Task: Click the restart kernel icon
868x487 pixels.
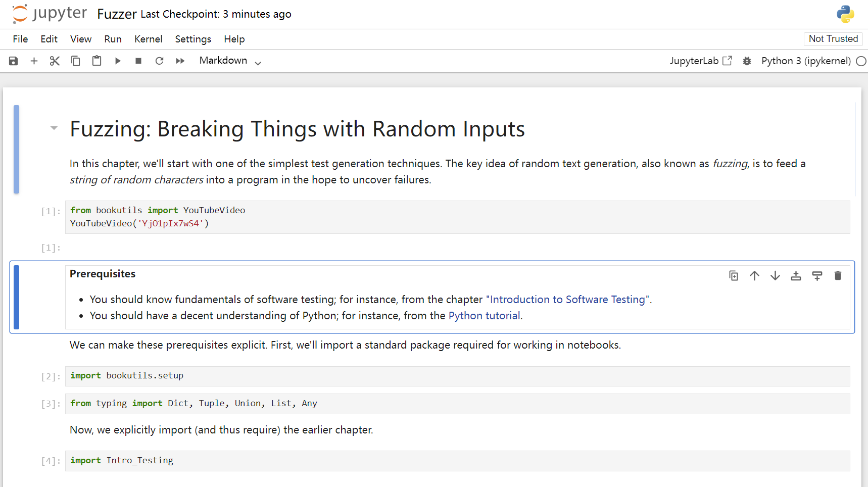Action: [159, 61]
